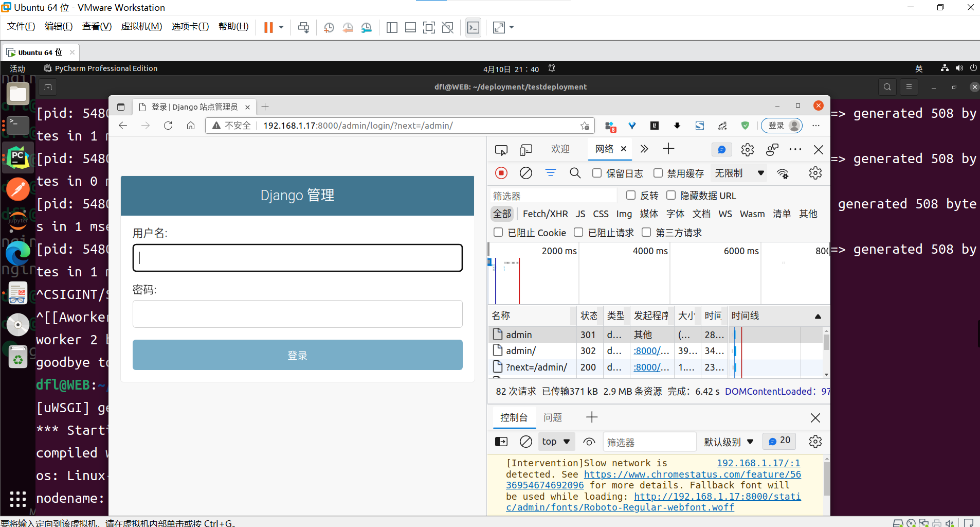Open VMware pause options dropdown arrow
The height and width of the screenshot is (527, 980).
(281, 27)
